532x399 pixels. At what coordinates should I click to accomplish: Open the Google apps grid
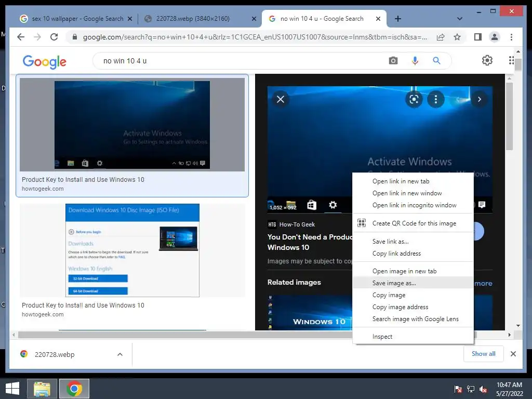[511, 60]
